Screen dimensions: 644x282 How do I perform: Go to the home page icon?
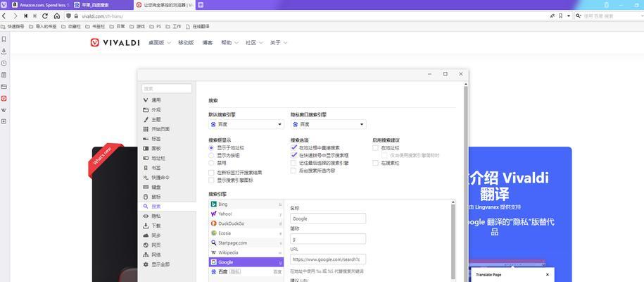click(x=57, y=16)
